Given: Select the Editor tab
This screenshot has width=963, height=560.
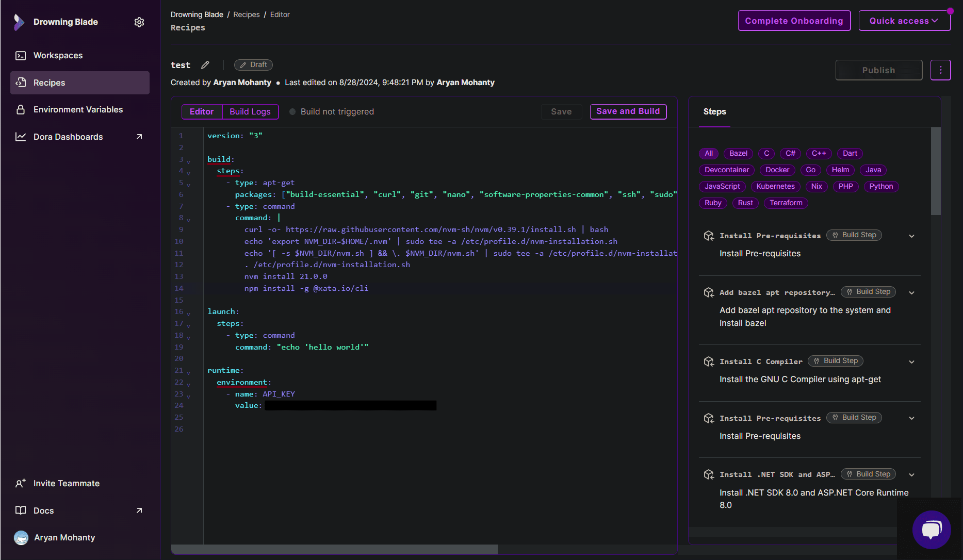Looking at the screenshot, I should [201, 111].
